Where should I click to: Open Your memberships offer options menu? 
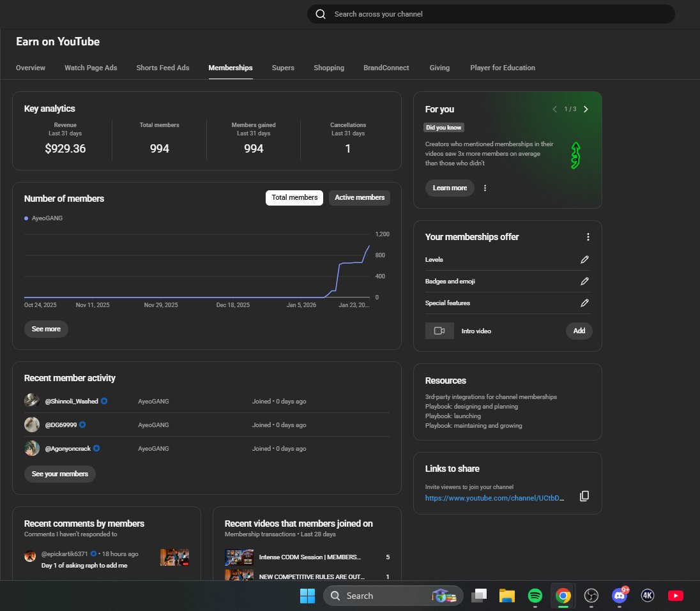(588, 237)
